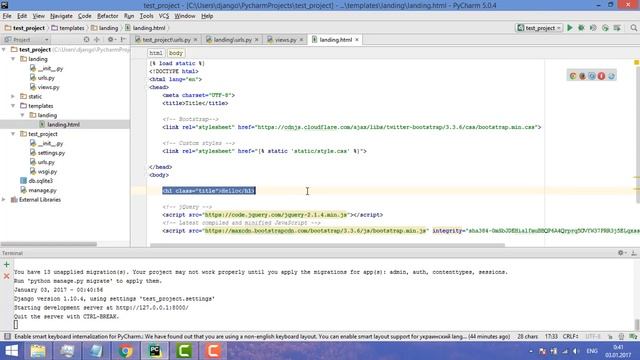This screenshot has height=360, width=640.
Task: Open the Navigate menu
Action: [x=61, y=16]
